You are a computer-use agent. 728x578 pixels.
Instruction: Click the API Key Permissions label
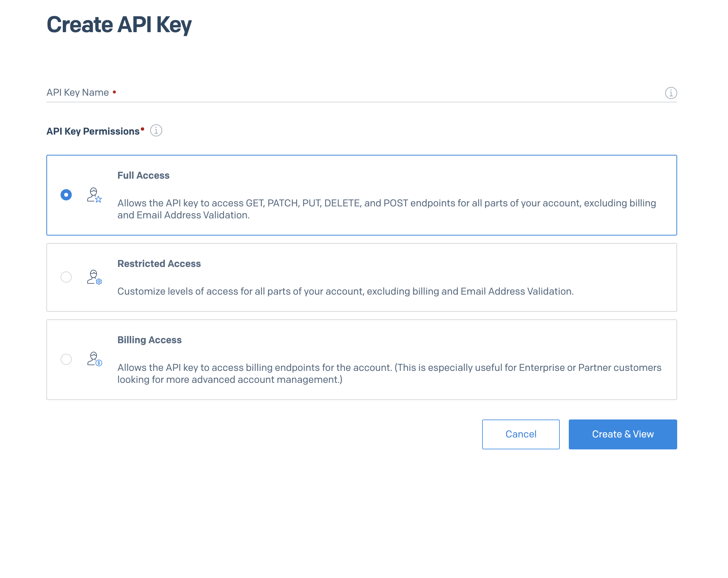(x=93, y=131)
